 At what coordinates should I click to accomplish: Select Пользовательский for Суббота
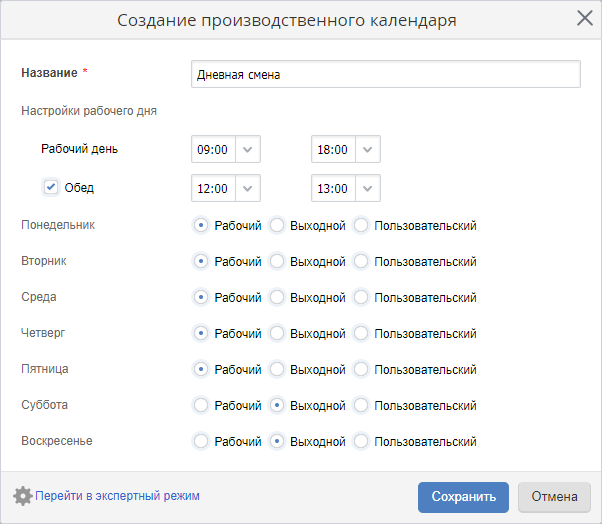point(361,406)
